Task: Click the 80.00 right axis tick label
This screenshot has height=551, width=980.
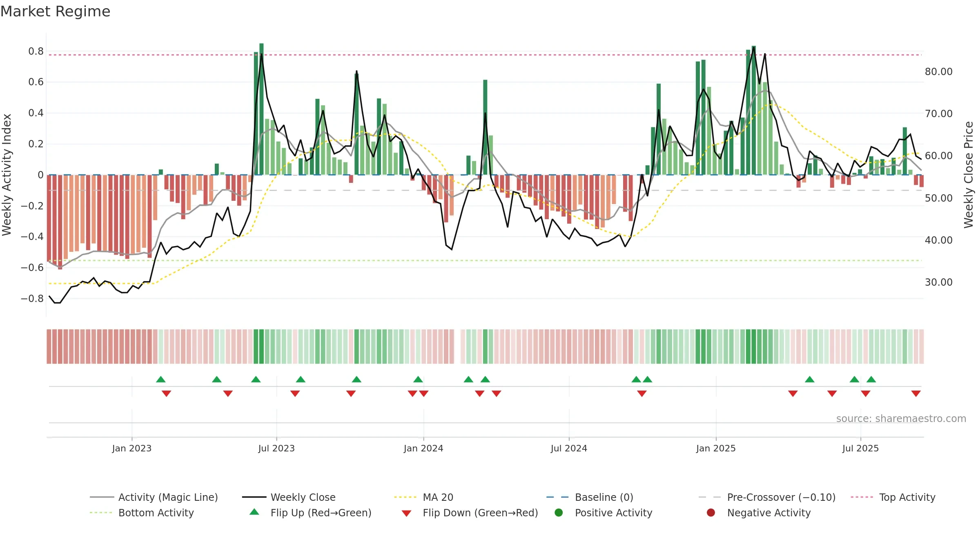Action: (x=939, y=71)
